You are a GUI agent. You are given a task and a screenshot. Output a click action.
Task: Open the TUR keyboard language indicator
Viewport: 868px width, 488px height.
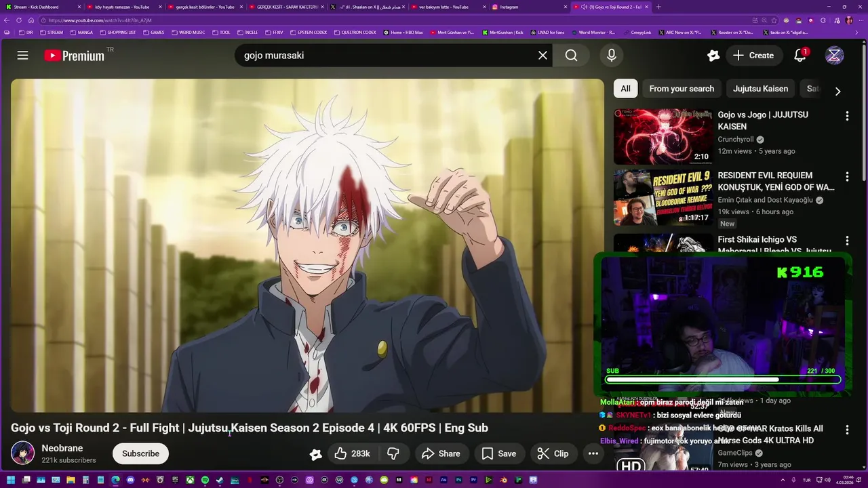[x=807, y=481]
